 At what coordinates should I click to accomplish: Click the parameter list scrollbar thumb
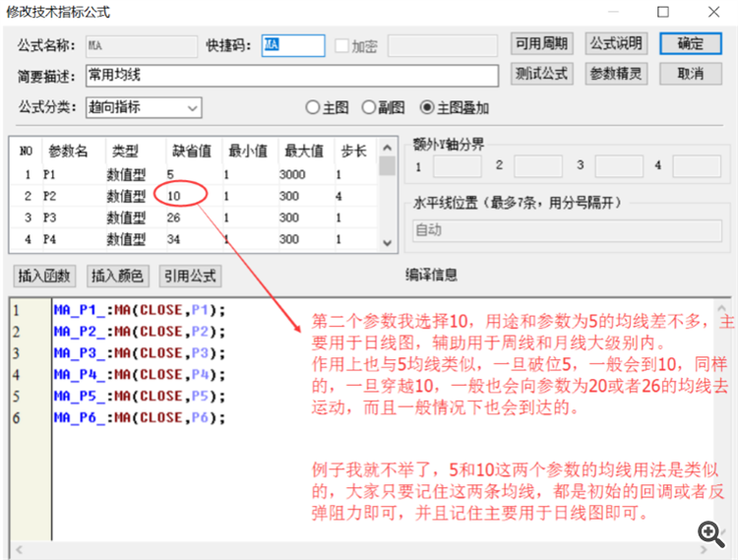(388, 166)
